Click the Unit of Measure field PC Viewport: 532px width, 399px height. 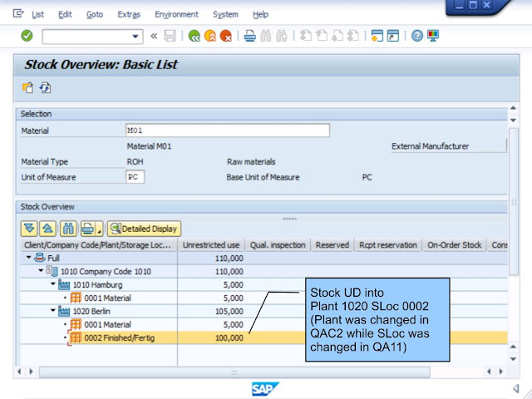135,177
